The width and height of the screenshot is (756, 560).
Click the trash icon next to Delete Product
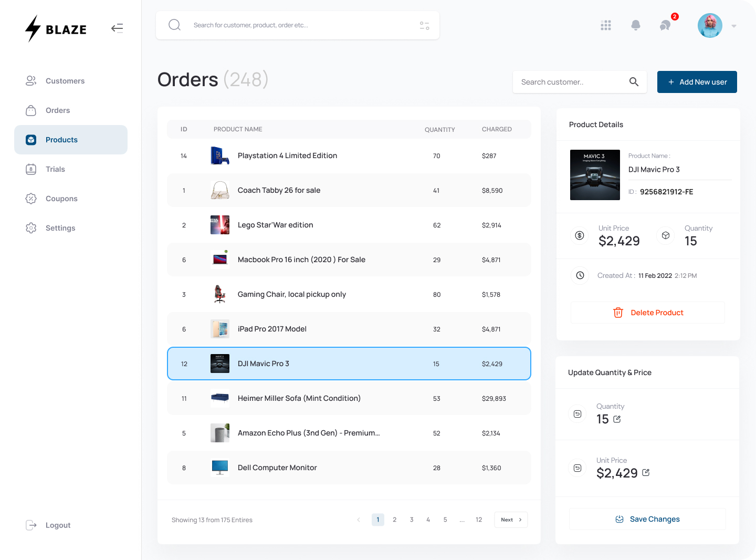click(x=618, y=312)
